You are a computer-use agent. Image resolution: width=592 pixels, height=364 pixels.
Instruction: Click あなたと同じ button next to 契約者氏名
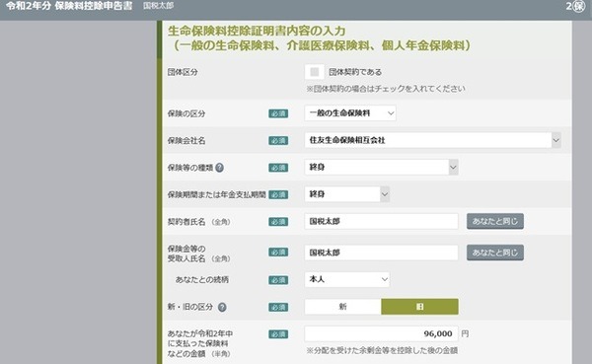coord(495,221)
